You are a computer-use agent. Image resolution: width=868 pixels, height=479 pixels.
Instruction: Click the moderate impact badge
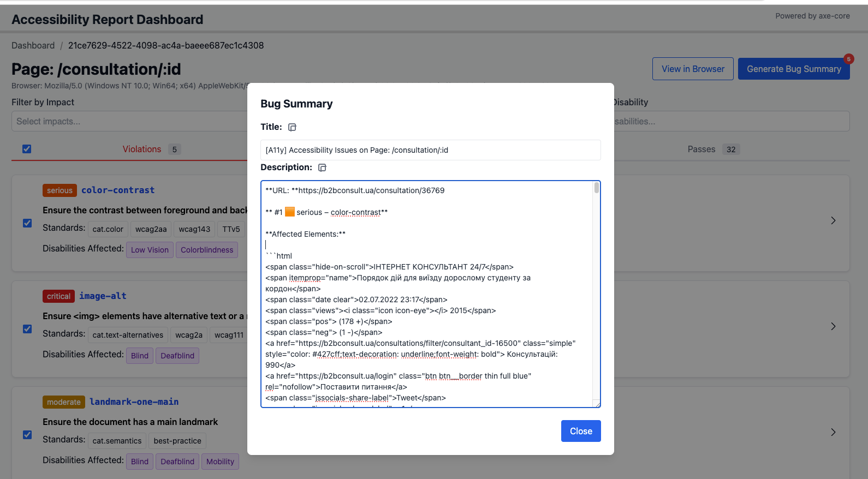(64, 402)
